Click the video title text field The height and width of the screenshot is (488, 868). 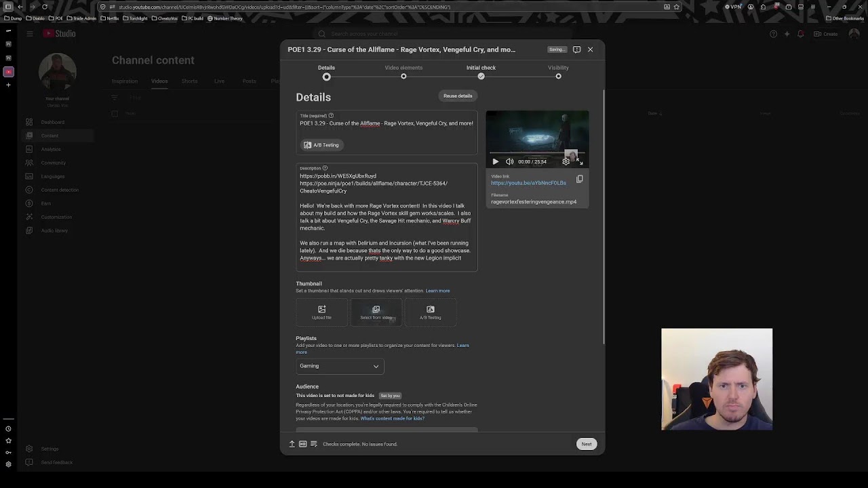(x=387, y=123)
